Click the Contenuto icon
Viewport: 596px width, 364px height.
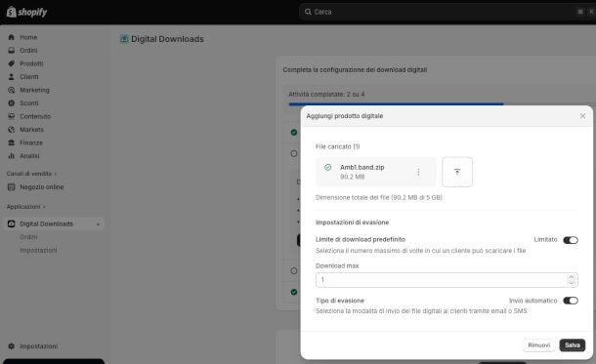tap(12, 116)
